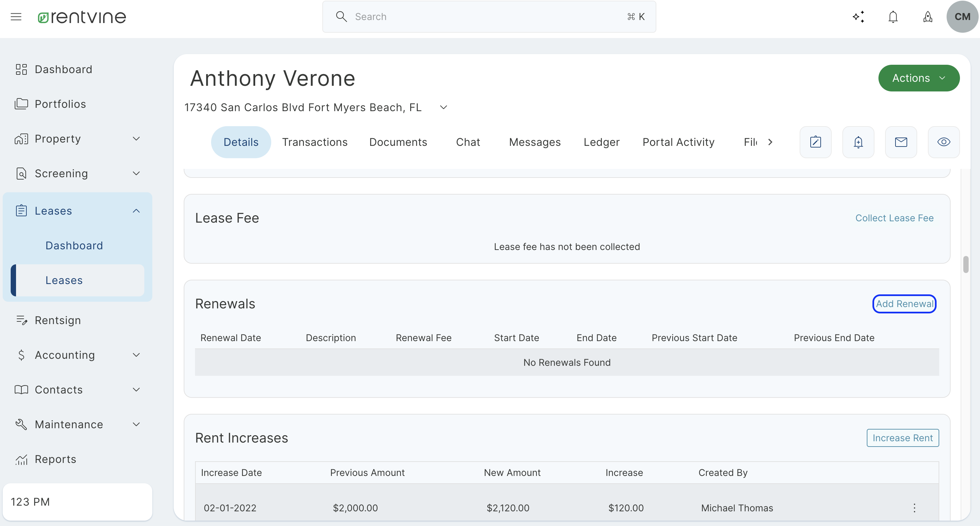Switch to the Transactions tab

pyautogui.click(x=315, y=142)
